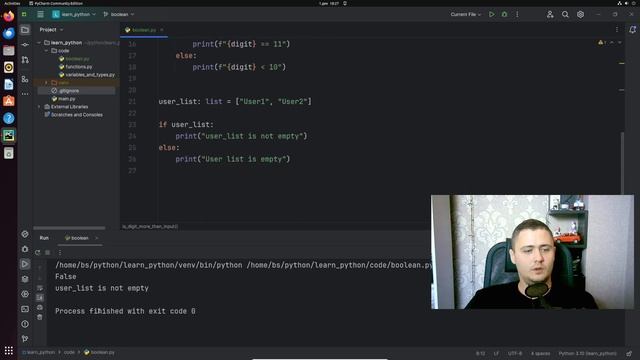
Task: Open the Commit tool window icon
Action: click(x=25, y=44)
